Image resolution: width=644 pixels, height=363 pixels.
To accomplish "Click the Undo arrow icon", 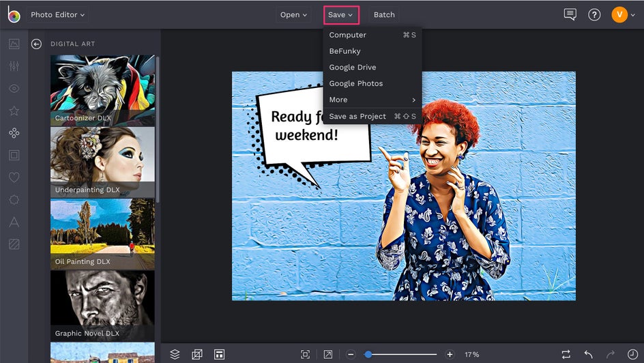I will point(588,354).
